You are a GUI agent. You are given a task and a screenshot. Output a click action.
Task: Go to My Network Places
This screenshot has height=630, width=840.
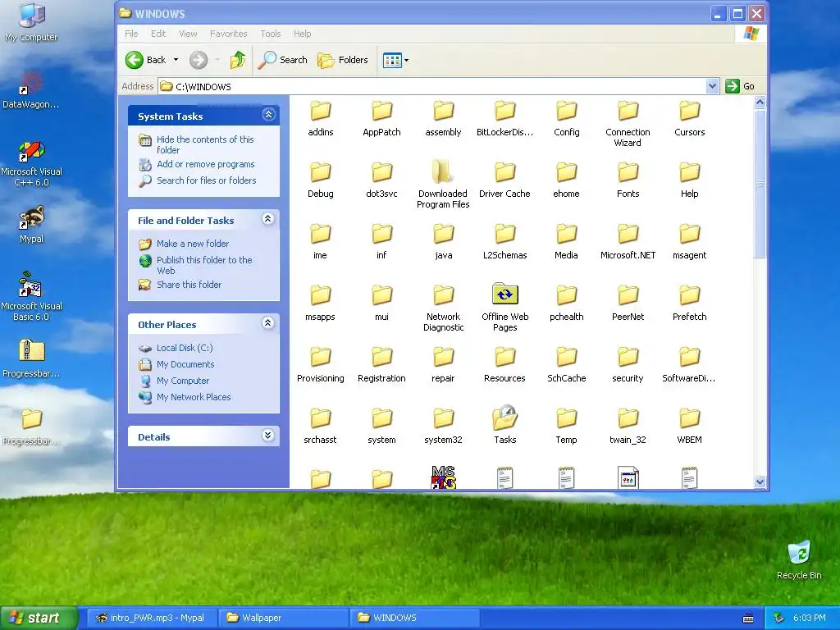coord(194,397)
